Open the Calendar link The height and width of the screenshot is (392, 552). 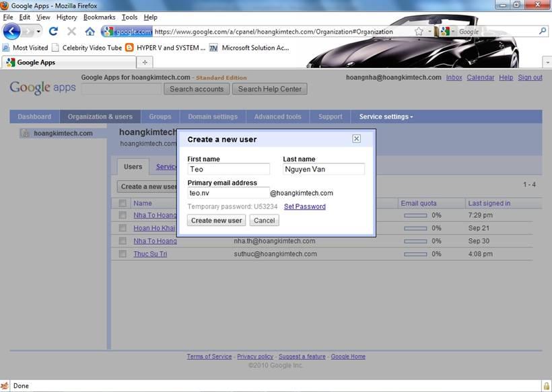[x=481, y=77]
